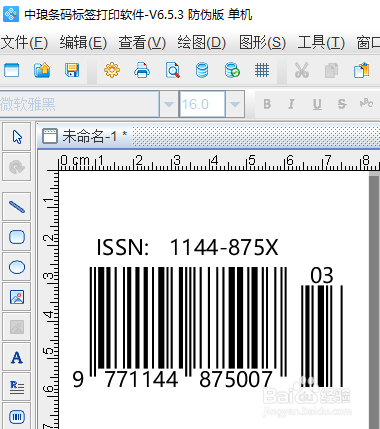Screen dimensions: 380x429
Task: Click the copy icon in toolbar
Action: pos(331,71)
